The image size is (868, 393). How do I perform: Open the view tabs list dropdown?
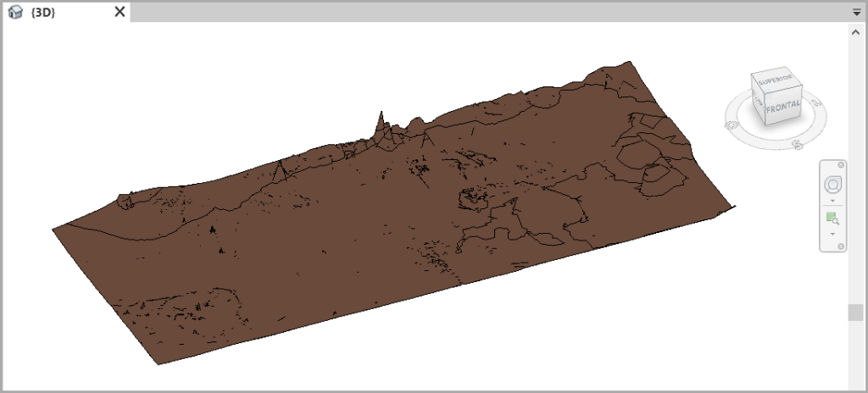[x=856, y=13]
